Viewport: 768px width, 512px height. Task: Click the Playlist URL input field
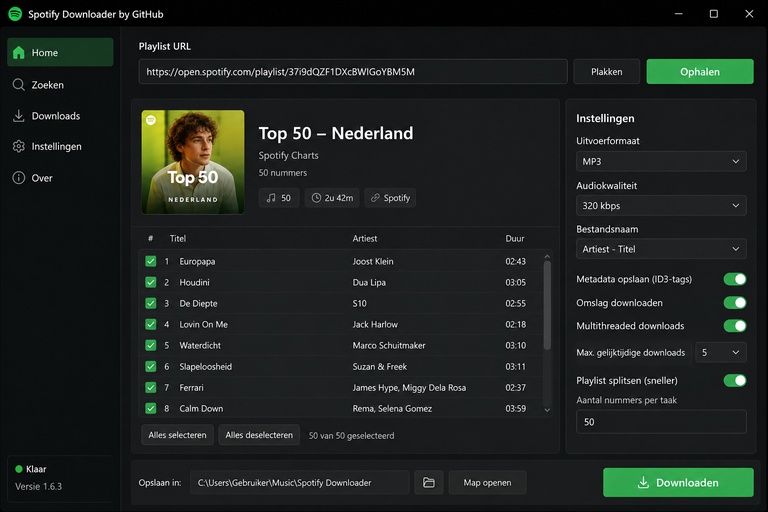tap(353, 72)
